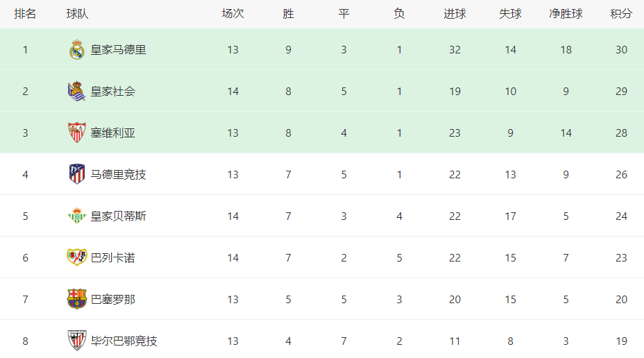
Task: Click the 场次 column header
Action: [233, 14]
